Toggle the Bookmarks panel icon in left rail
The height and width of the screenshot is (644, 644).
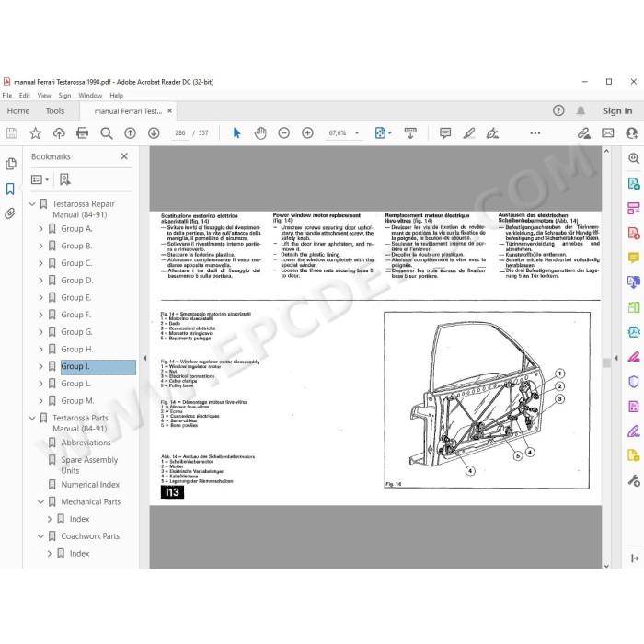tap(10, 189)
